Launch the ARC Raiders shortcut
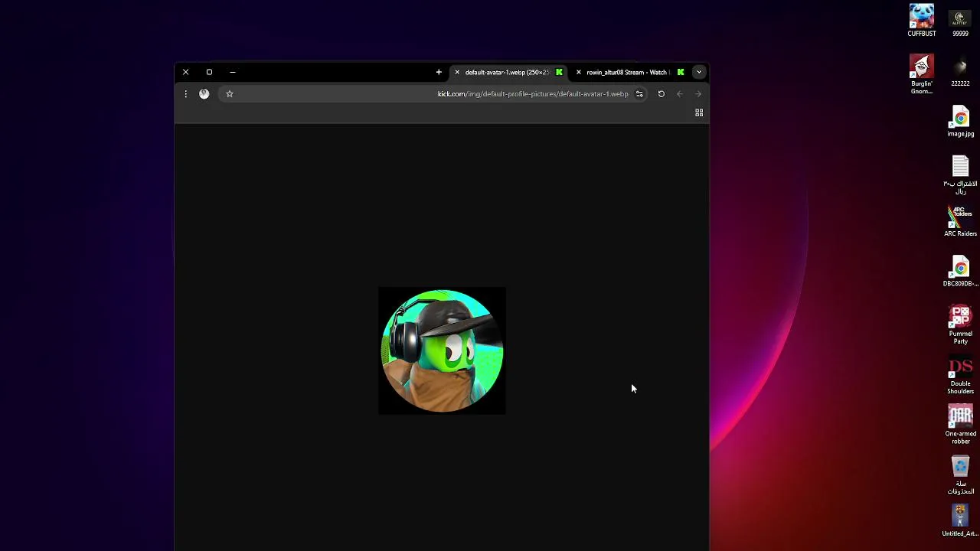This screenshot has height=551, width=980. tap(960, 222)
